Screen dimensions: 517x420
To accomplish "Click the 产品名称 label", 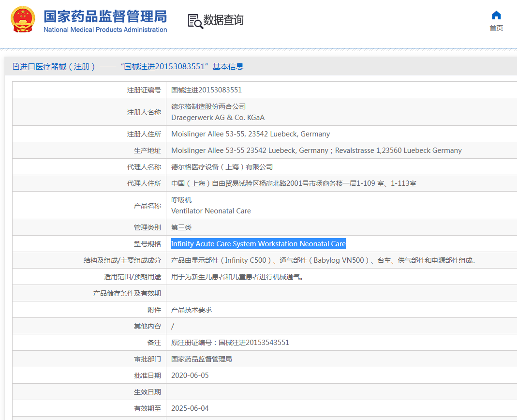I will [148, 206].
